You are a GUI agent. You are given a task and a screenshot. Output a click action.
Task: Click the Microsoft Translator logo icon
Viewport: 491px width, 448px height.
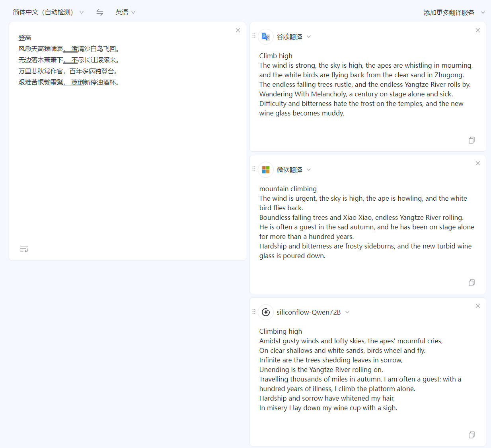tap(266, 170)
